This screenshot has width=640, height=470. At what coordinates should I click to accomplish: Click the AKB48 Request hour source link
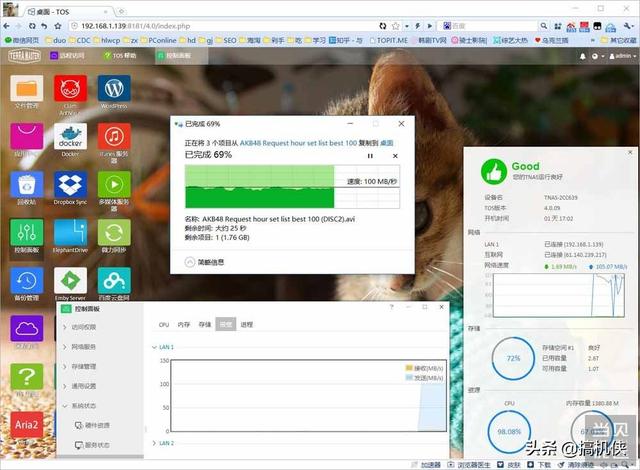pos(298,143)
